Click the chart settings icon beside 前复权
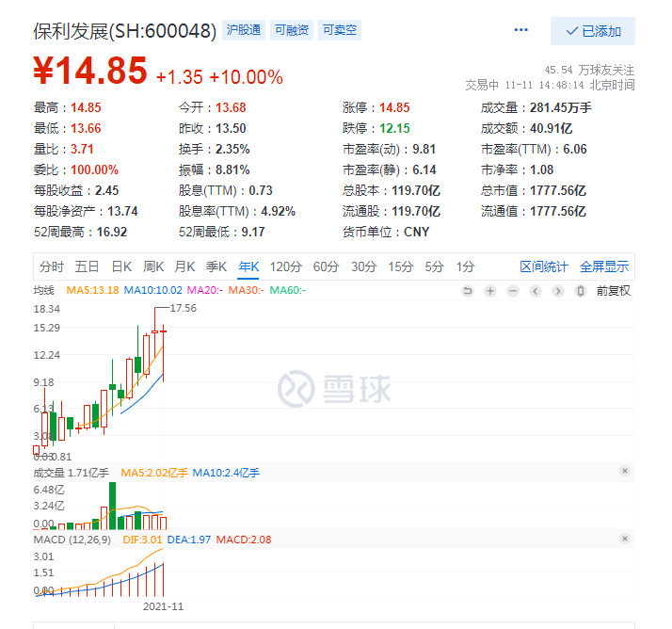This screenshot has height=629, width=672. click(x=581, y=291)
